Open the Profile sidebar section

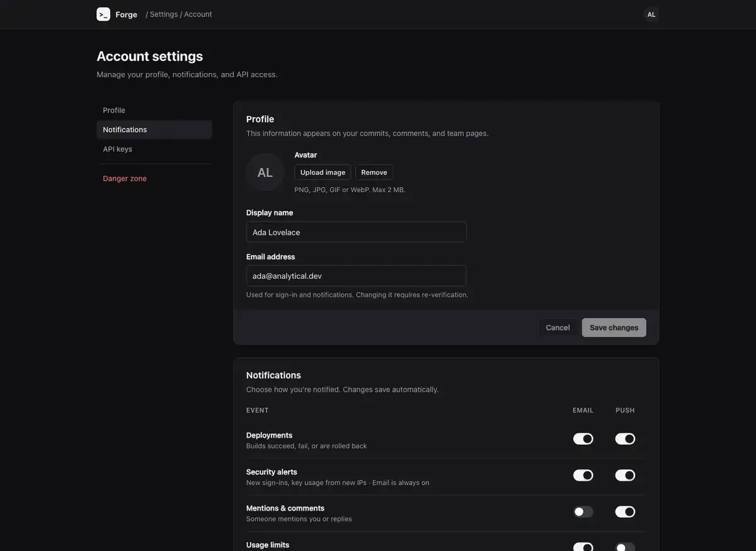pos(154,110)
